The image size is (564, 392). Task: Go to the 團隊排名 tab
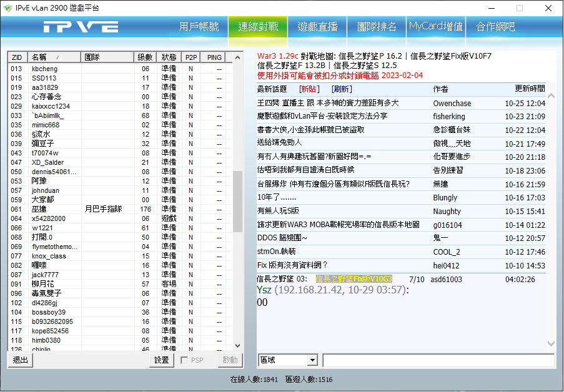pos(377,27)
